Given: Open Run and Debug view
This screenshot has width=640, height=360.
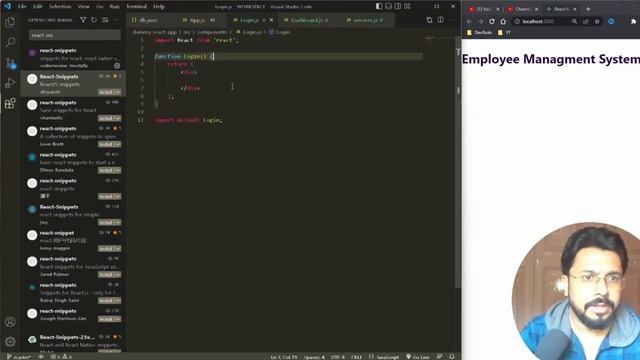Looking at the screenshot, I should tap(10, 83).
